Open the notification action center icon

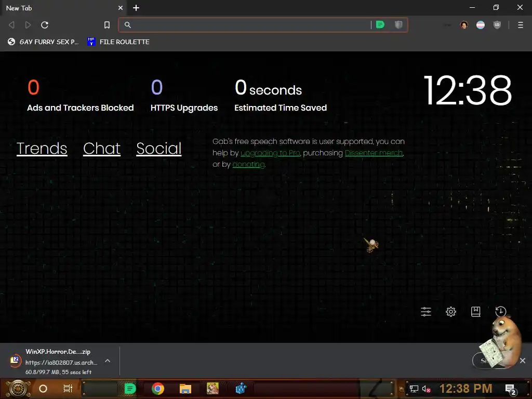click(511, 390)
